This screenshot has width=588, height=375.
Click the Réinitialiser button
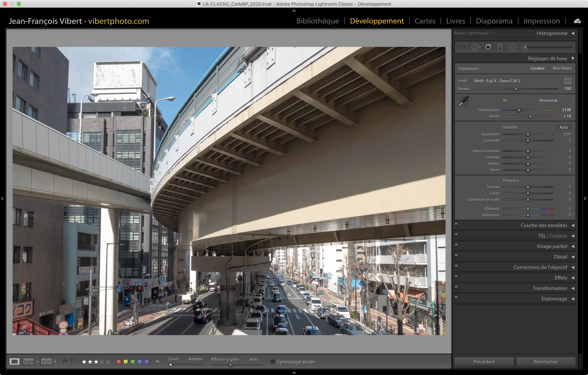point(546,362)
